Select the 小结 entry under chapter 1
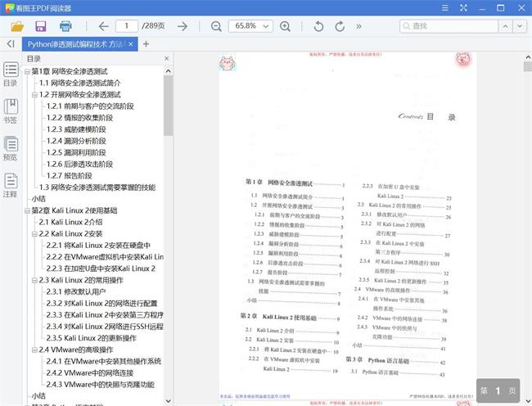This screenshot has height=406, width=532. point(38,199)
